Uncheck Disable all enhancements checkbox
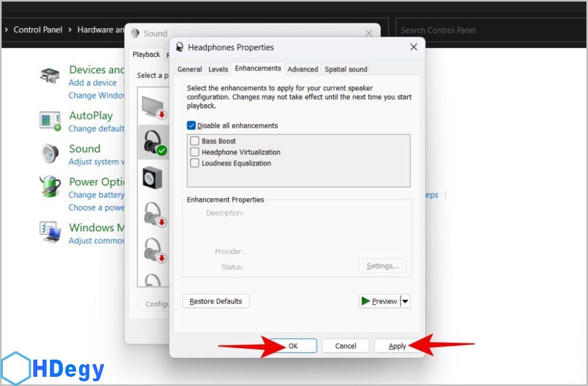 [191, 126]
